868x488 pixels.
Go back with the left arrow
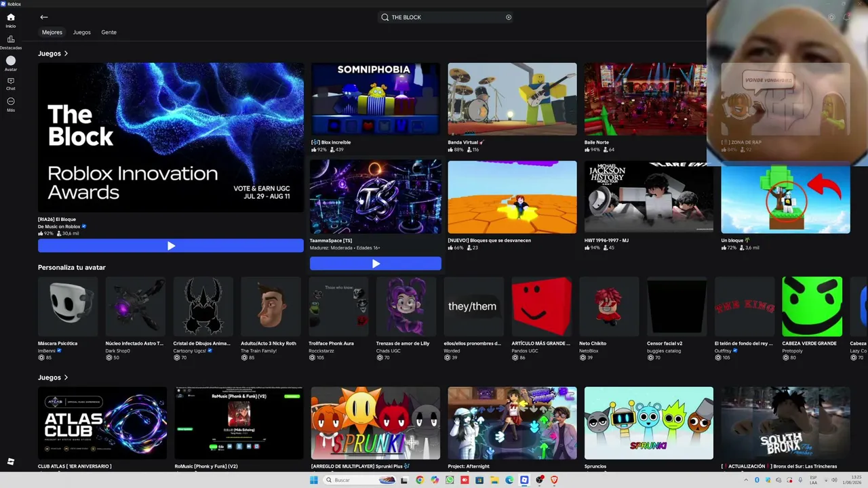pyautogui.click(x=44, y=17)
